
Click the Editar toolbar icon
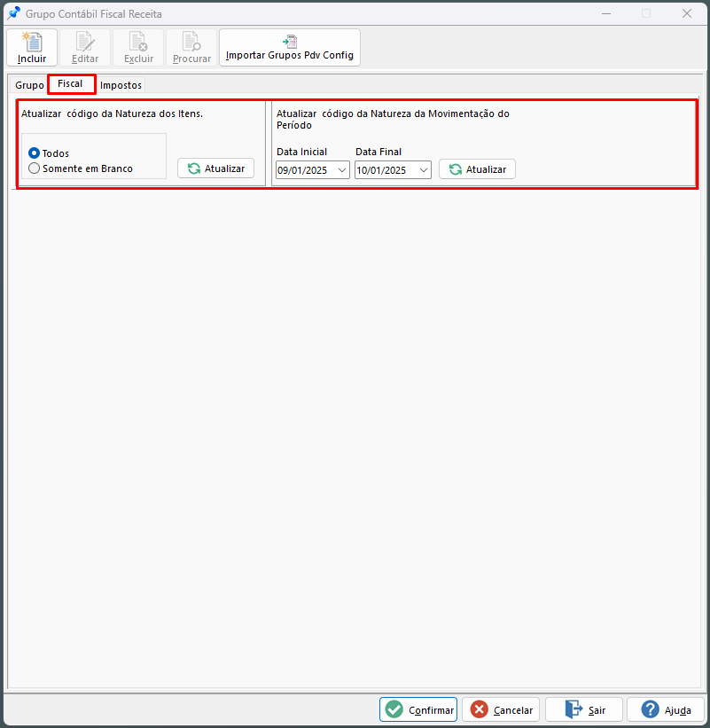point(85,47)
